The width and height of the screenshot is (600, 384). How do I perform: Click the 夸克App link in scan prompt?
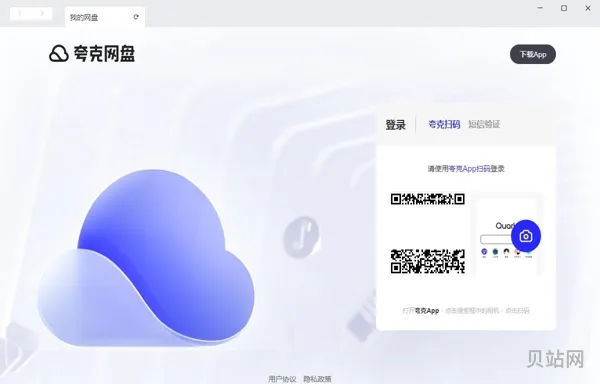tap(469, 169)
